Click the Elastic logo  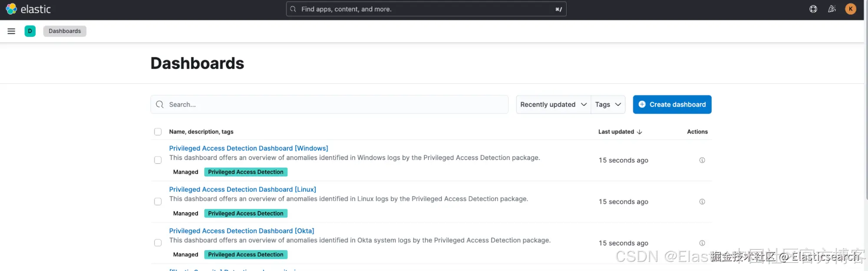coord(28,9)
